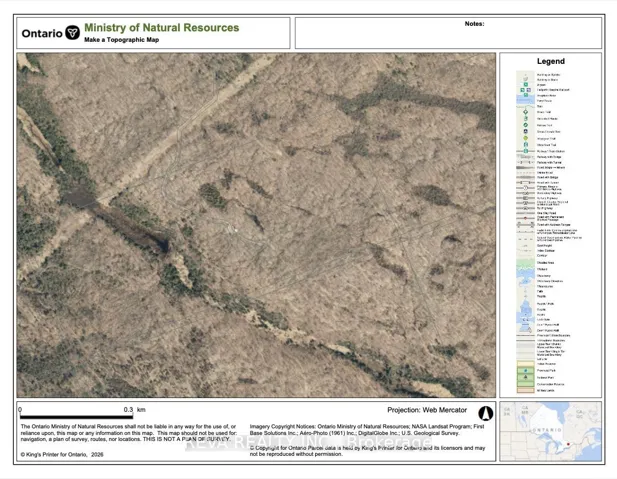The width and height of the screenshot is (617, 479).
Task: Click inside the Notes box
Action: tap(448, 35)
